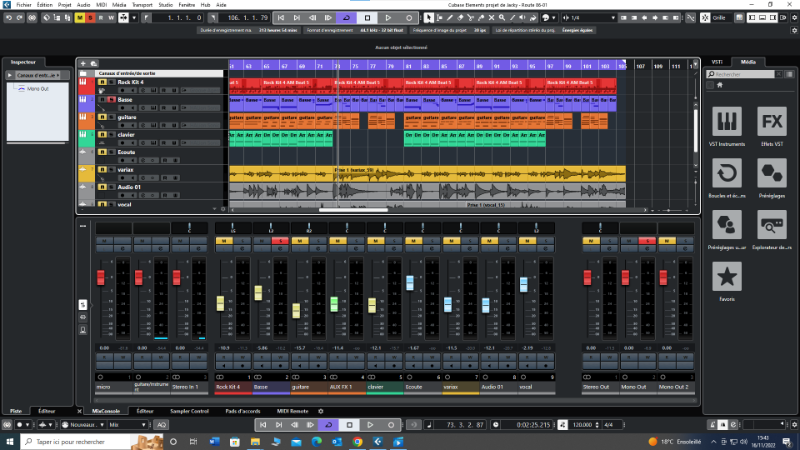Image resolution: width=800 pixels, height=450 pixels.
Task: Open the user presets media tile
Action: click(x=727, y=225)
